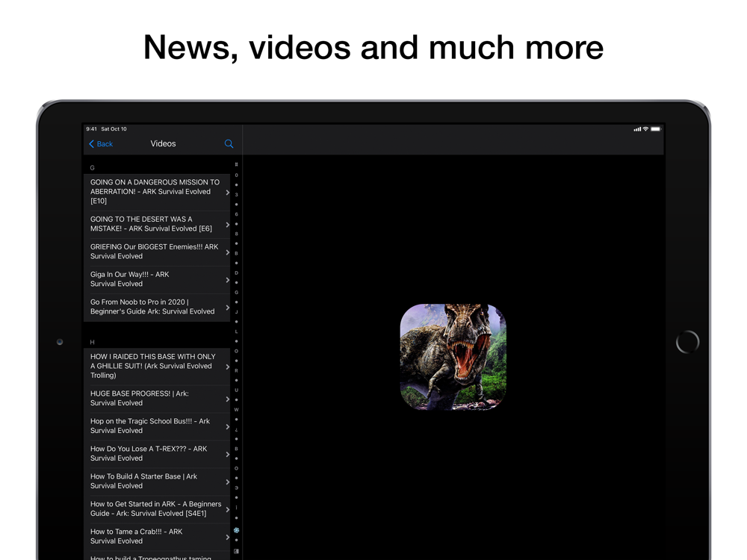Jump to index letter D in sidebar index
This screenshot has height=560, width=747.
click(236, 273)
